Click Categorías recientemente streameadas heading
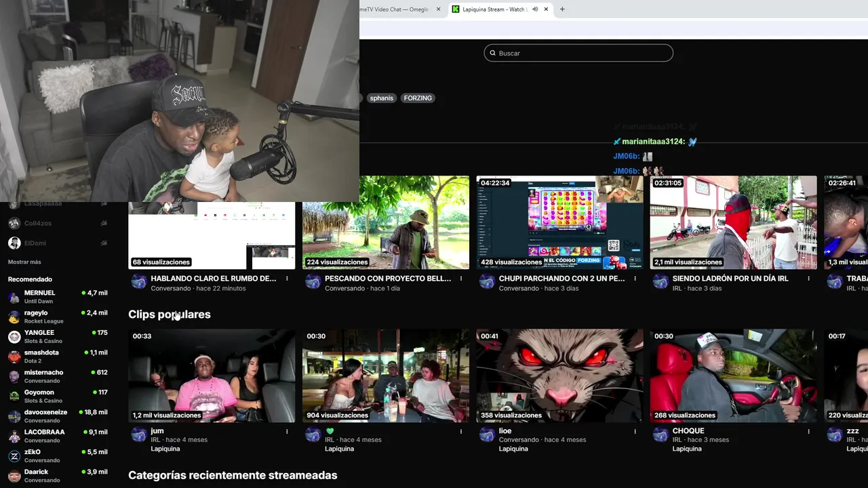 [233, 475]
